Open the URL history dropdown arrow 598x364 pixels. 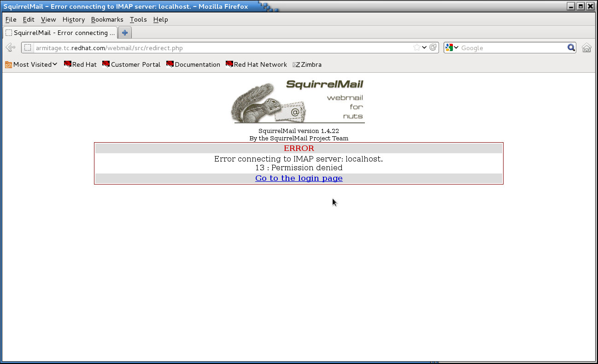(424, 47)
